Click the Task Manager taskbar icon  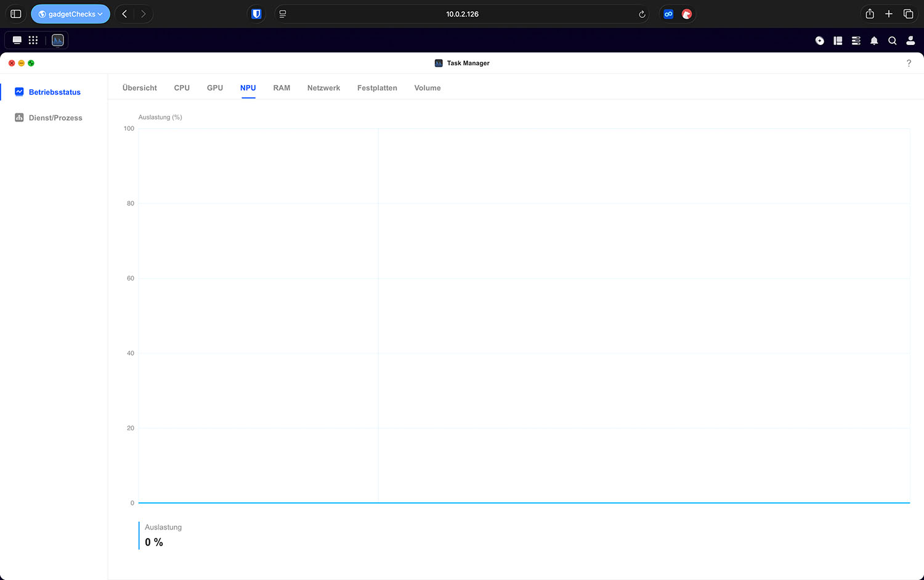(x=58, y=40)
